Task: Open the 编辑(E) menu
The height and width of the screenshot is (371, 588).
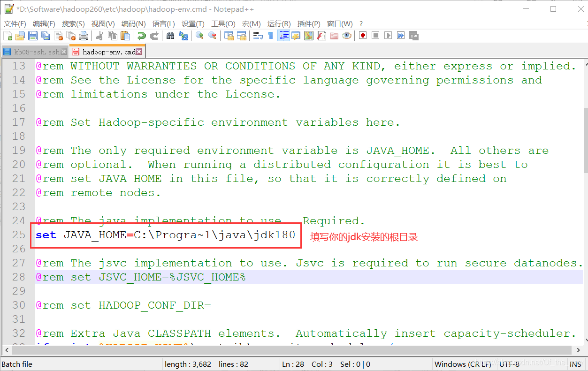Action: [x=44, y=23]
